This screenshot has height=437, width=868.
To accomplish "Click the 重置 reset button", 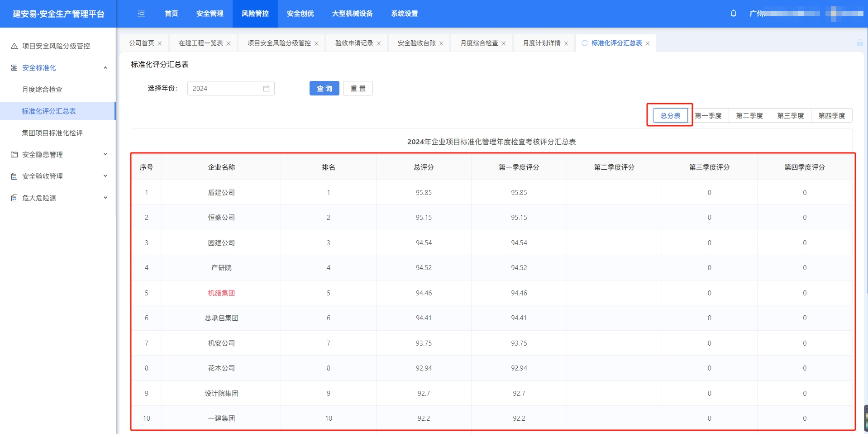I will click(x=358, y=89).
